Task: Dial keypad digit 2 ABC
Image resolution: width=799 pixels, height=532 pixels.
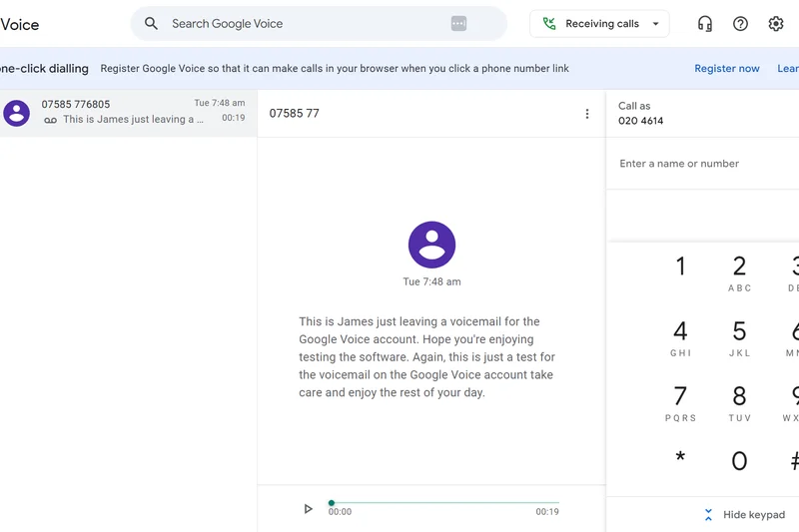Action: coord(739,272)
